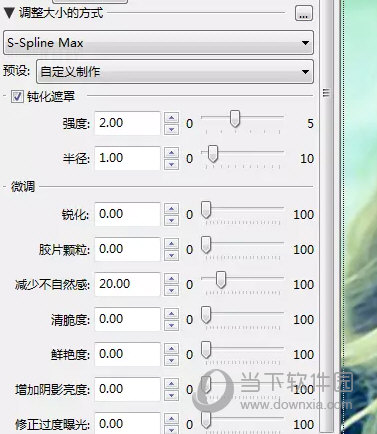Collapse the 调整大小的方式 section triangle
This screenshot has width=377, height=434.
[8, 13]
